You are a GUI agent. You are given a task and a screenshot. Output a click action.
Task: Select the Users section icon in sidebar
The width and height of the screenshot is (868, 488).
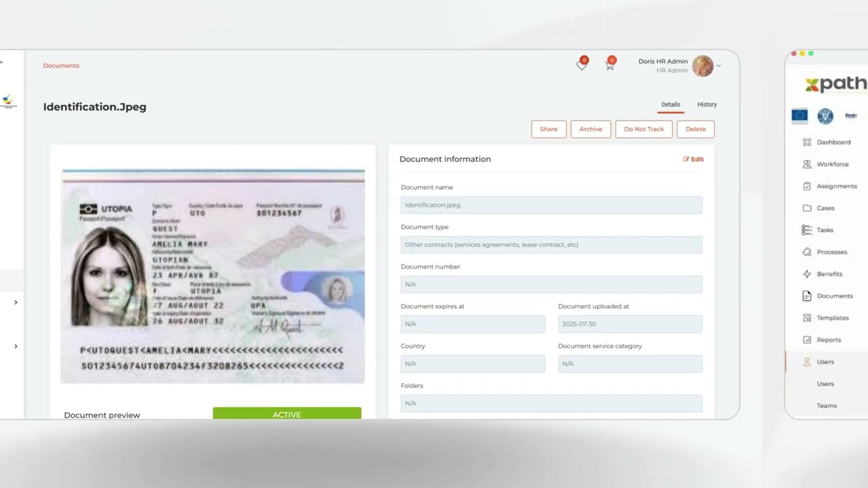[x=807, y=362]
